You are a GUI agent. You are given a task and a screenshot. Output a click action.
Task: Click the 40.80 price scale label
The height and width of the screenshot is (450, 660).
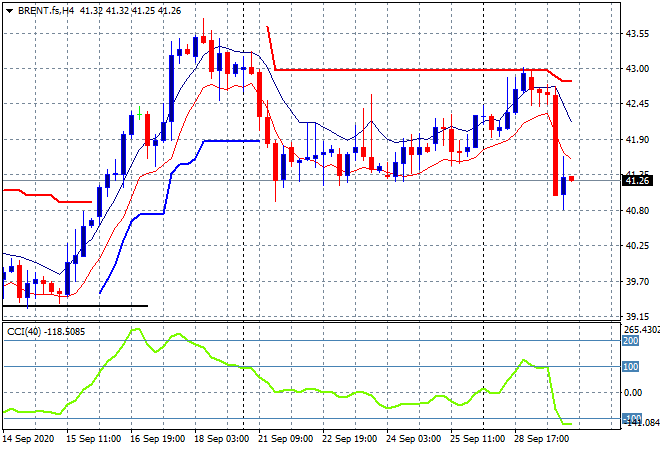click(637, 210)
